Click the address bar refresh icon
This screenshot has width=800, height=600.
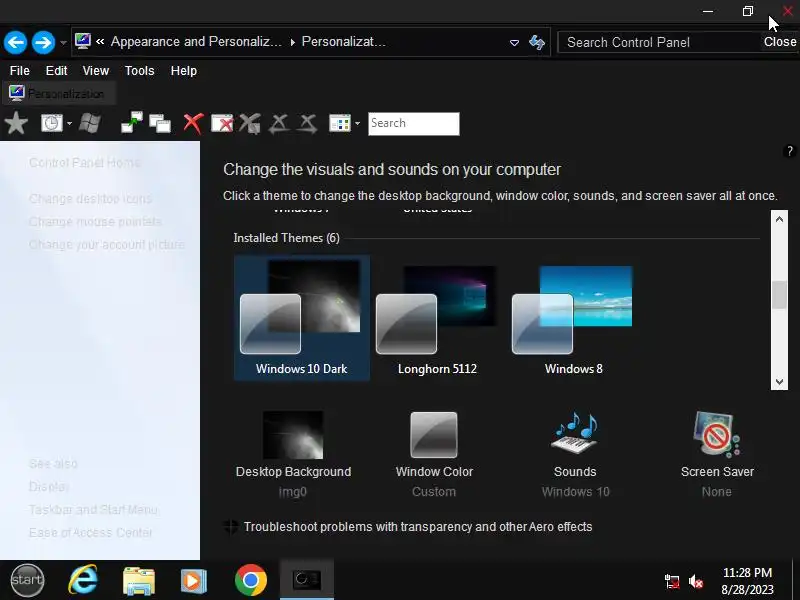click(537, 42)
